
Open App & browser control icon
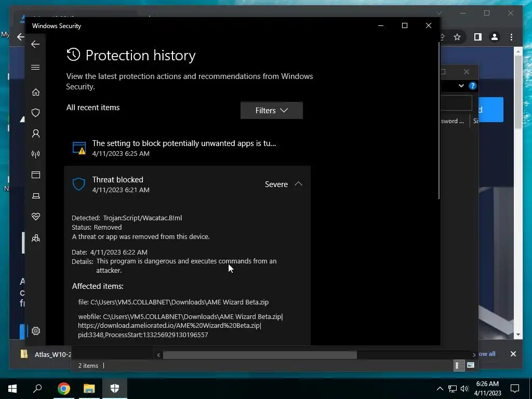click(x=36, y=175)
